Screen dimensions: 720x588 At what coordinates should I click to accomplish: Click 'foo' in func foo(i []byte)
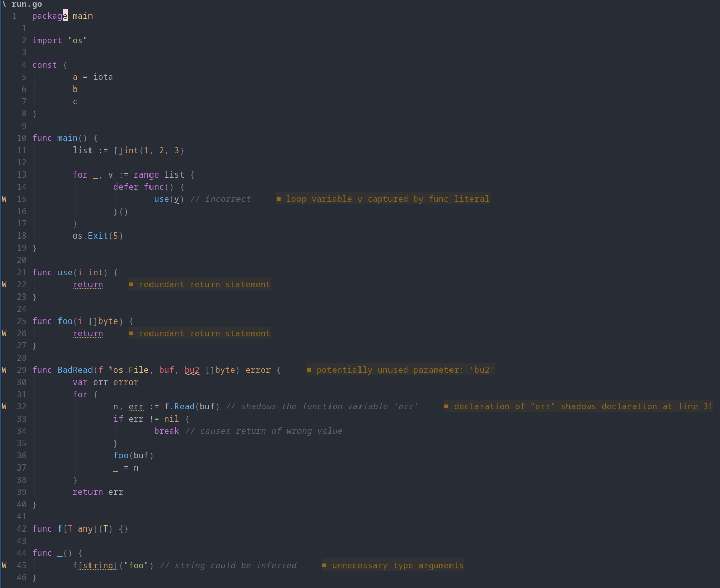coord(65,321)
